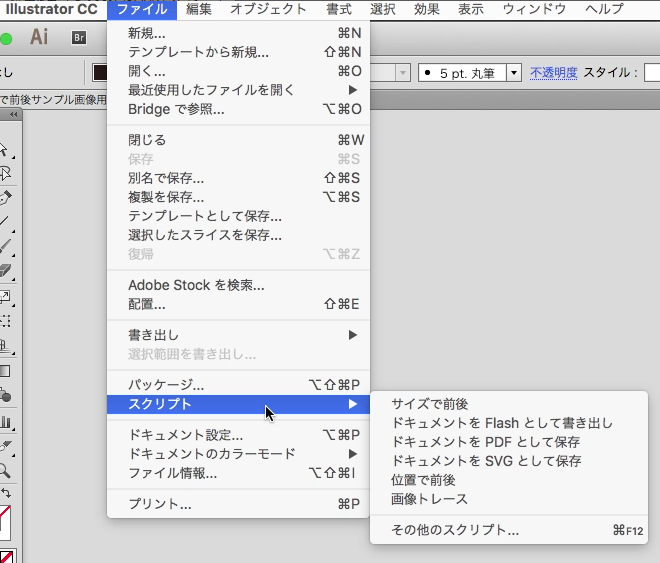Select the Gradient tool square icon

pos(5,371)
